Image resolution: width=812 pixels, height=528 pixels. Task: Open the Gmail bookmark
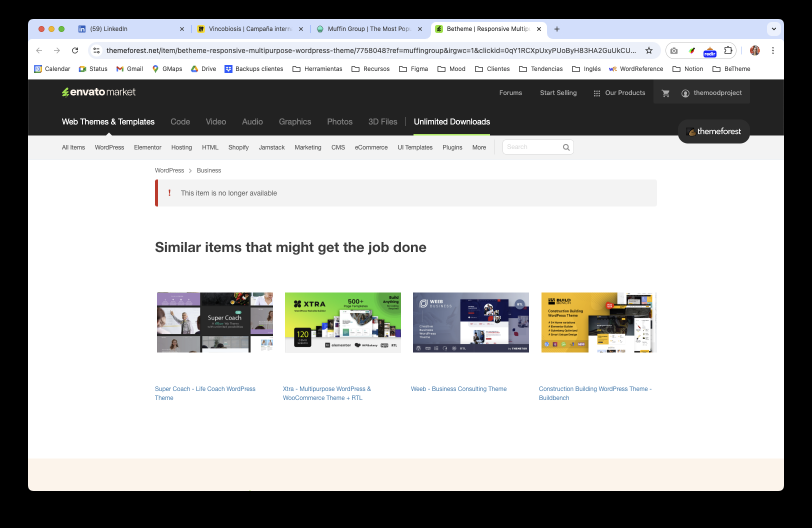pos(129,69)
